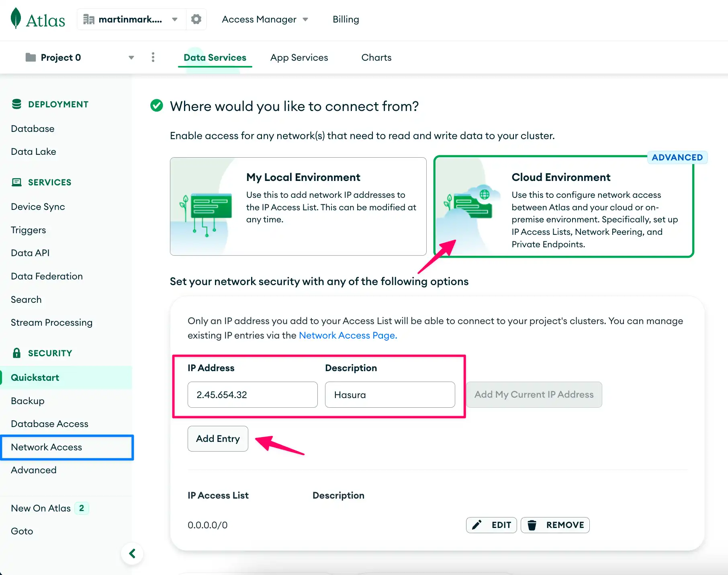Open the organization switcher dropdown
The image size is (728, 575).
coord(175,19)
